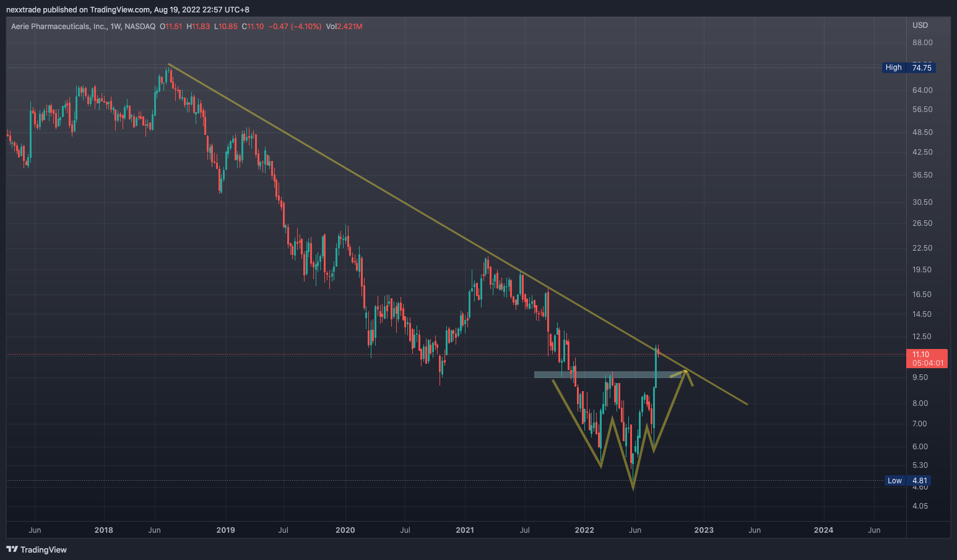The width and height of the screenshot is (957, 560).
Task: Click the TradingView logo
Action: coord(37,549)
